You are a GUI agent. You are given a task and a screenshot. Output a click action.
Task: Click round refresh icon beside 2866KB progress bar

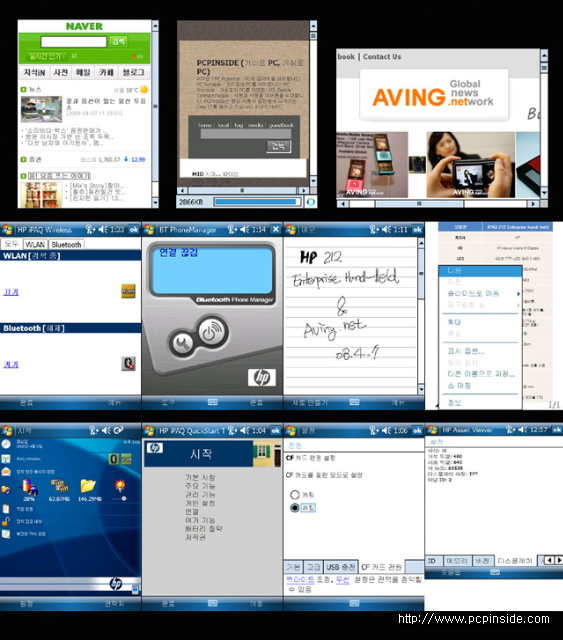click(311, 202)
